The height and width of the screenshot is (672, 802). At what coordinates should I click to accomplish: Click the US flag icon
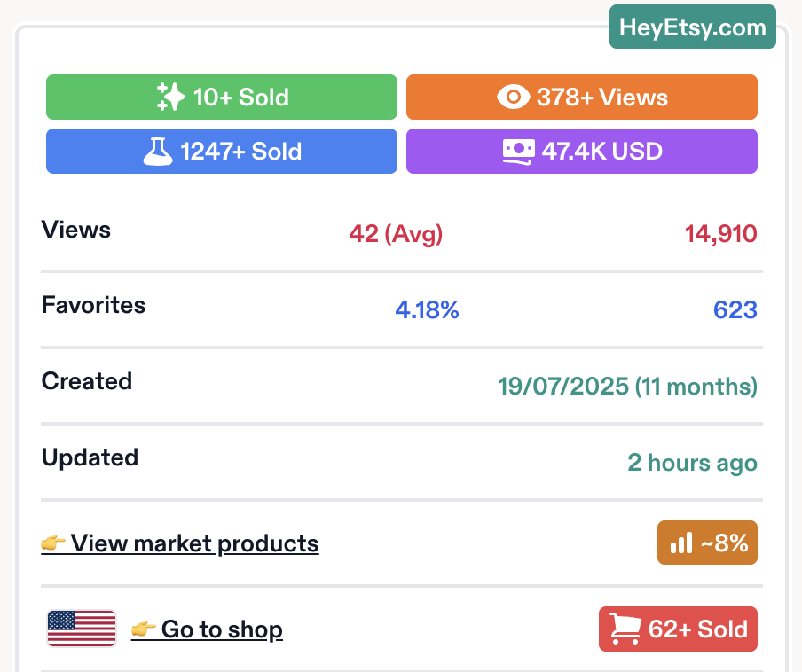tap(82, 629)
